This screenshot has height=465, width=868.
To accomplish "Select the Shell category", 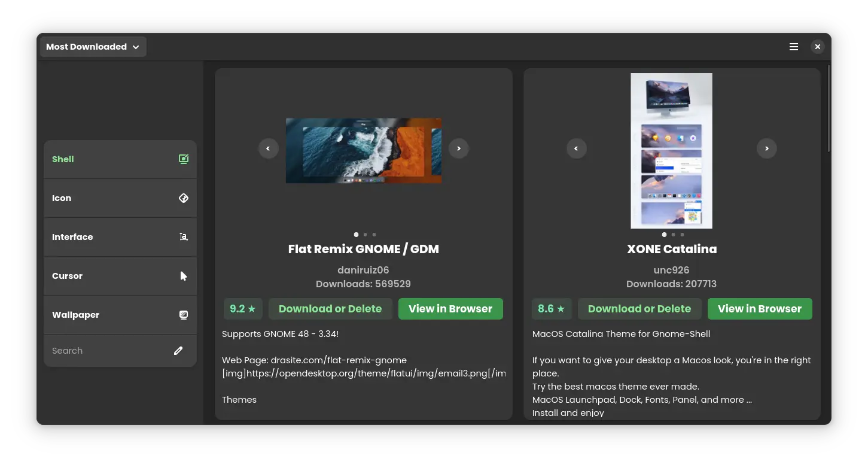I will (x=120, y=159).
